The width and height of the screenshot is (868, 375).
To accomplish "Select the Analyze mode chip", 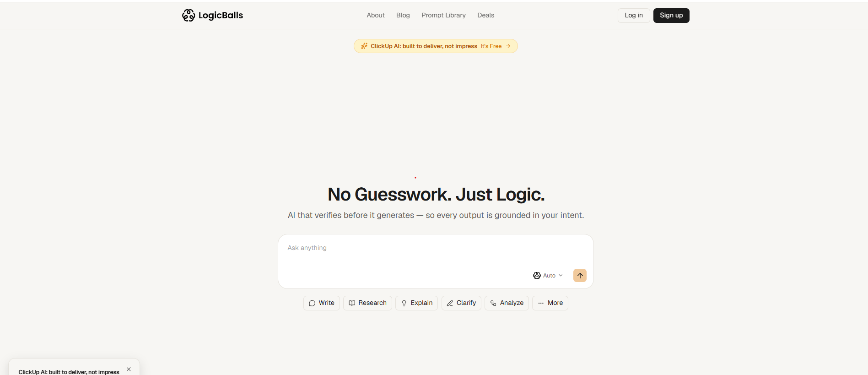I will click(x=507, y=303).
